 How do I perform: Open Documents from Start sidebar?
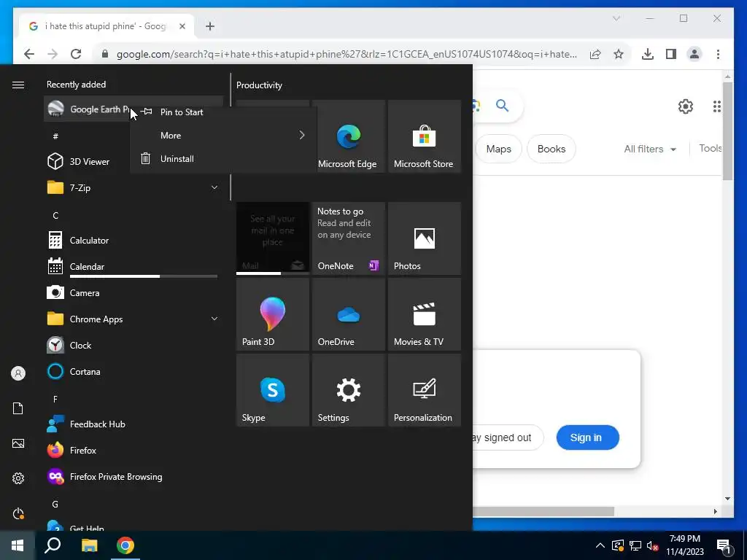(x=18, y=408)
